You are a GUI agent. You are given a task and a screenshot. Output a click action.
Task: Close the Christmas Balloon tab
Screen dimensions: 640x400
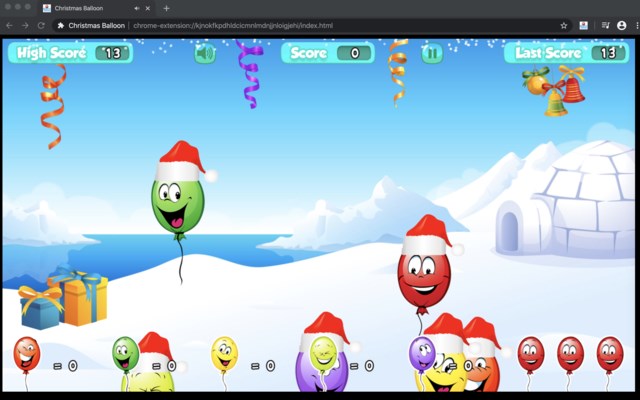pyautogui.click(x=148, y=8)
